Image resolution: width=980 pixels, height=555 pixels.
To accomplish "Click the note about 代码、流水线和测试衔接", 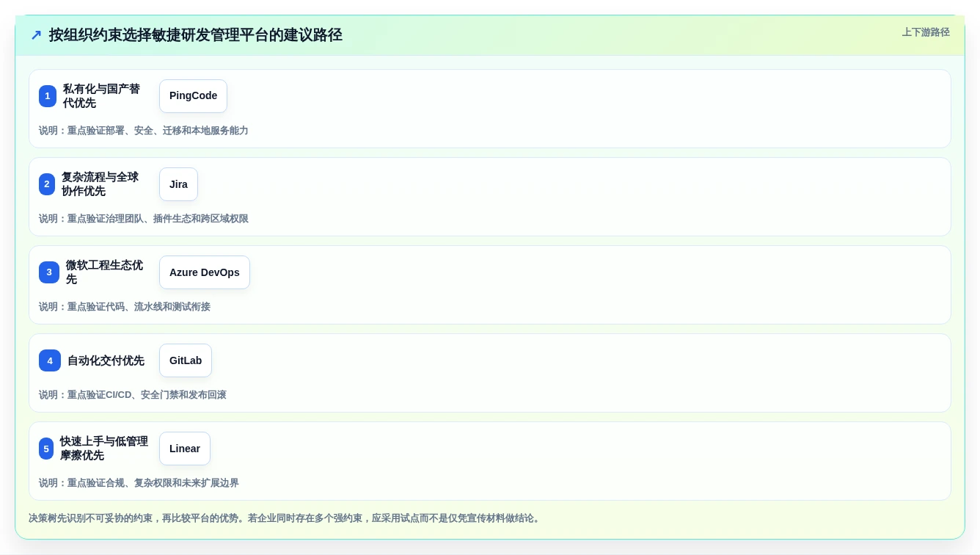I will click(125, 307).
